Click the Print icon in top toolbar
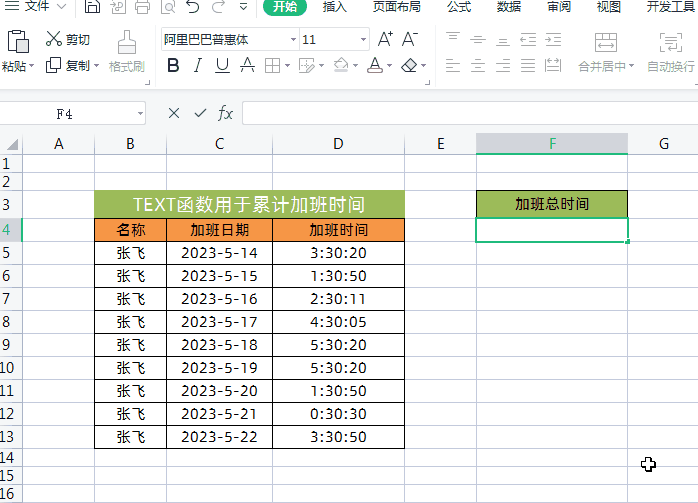 tap(142, 6)
